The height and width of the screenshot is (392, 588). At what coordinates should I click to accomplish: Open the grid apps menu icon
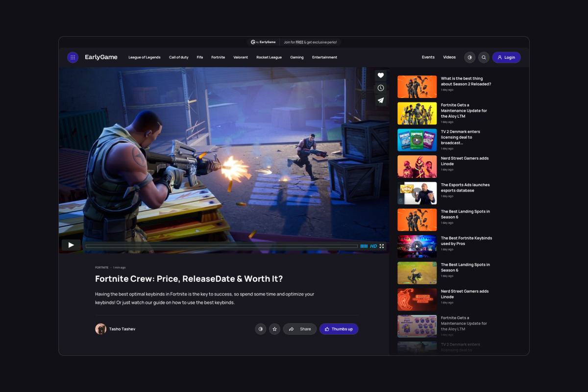click(73, 57)
